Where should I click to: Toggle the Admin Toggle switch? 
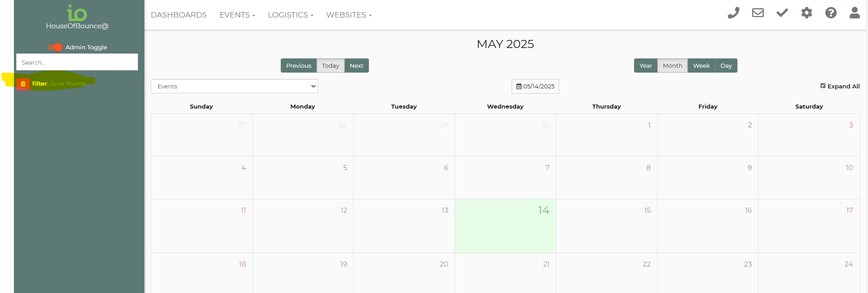pyautogui.click(x=55, y=47)
